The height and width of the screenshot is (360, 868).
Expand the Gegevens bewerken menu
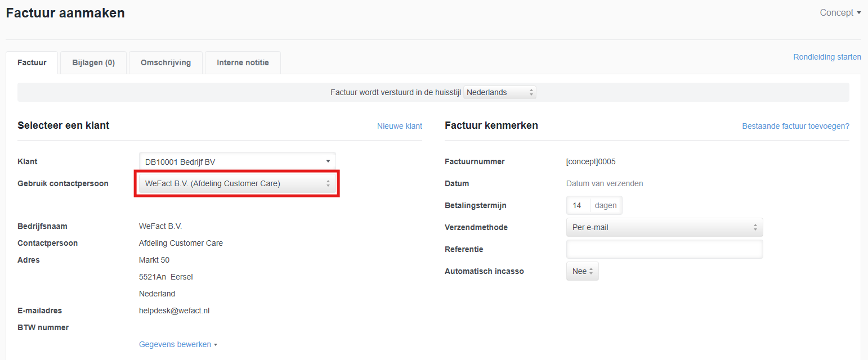178,344
